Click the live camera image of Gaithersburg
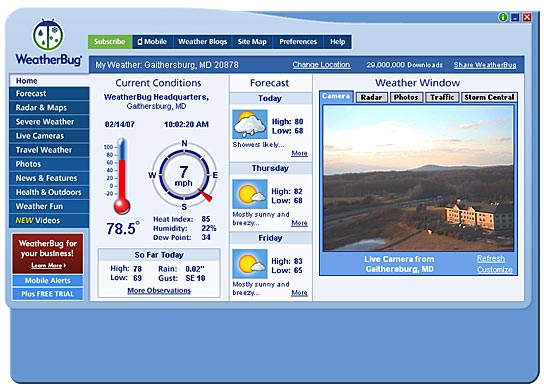The image size is (544, 390). click(418, 178)
